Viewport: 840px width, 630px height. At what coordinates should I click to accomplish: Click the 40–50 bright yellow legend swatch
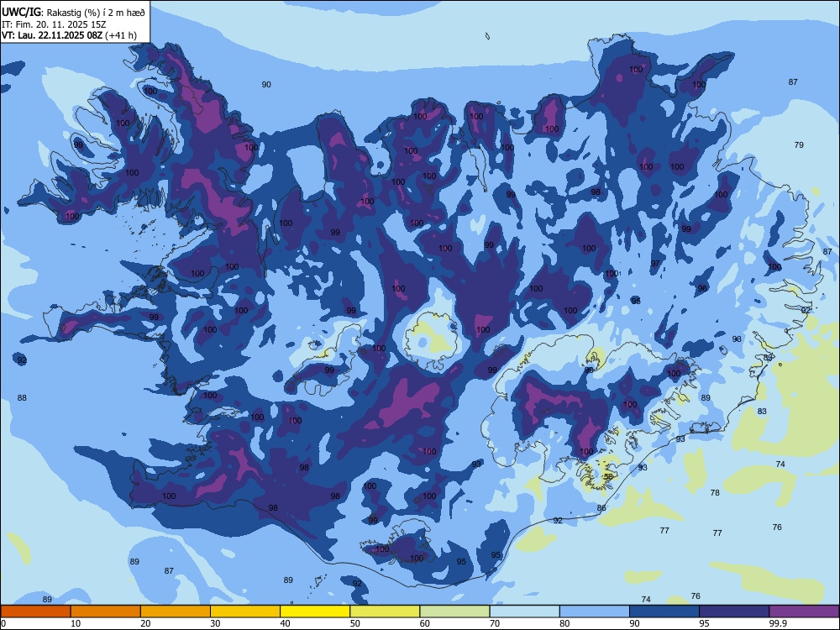[x=315, y=612]
